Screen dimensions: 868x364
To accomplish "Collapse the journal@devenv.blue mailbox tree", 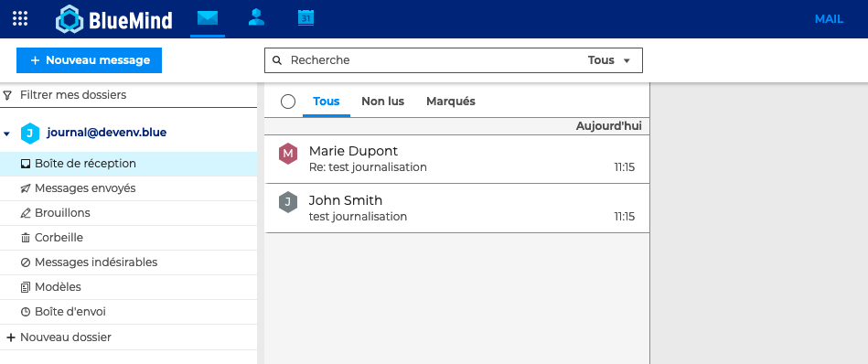I will click(x=6, y=134).
